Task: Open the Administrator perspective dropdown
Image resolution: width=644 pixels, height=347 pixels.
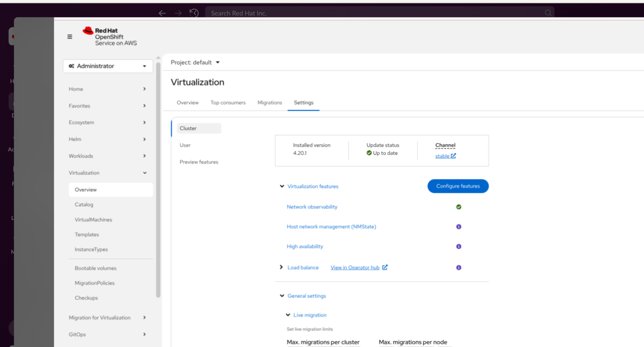Action: point(108,66)
